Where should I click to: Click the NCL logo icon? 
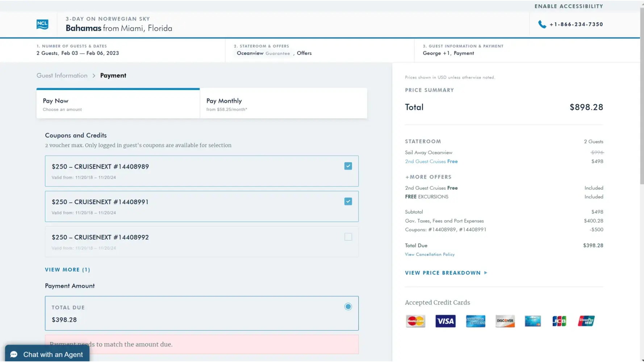(x=42, y=24)
